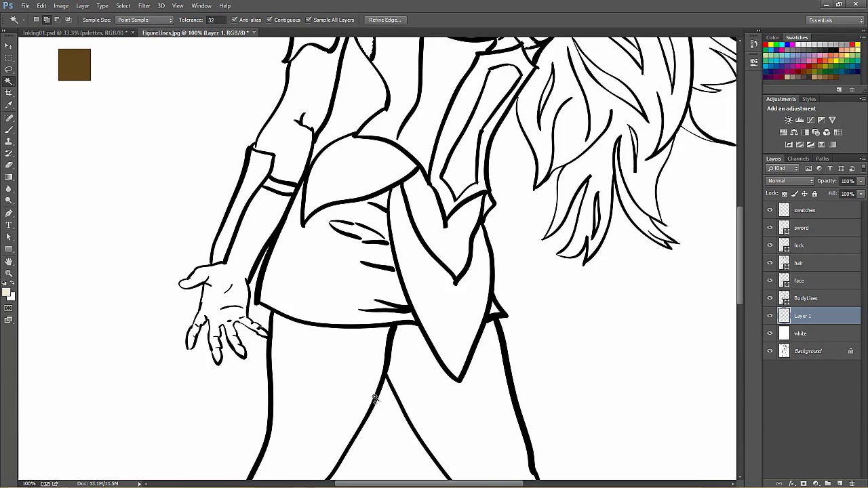Open the Layers panel flyout menu
The height and width of the screenshot is (488, 868).
pos(863,159)
